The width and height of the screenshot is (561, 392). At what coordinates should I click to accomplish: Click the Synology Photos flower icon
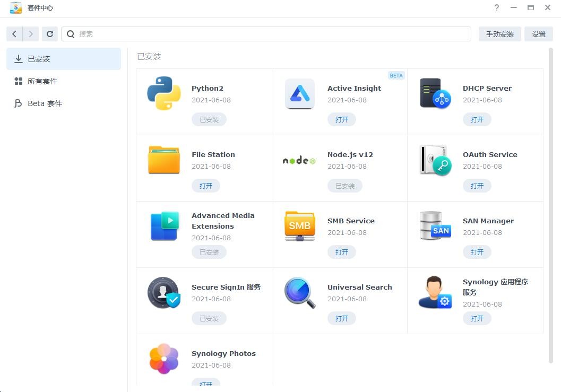[x=163, y=359]
